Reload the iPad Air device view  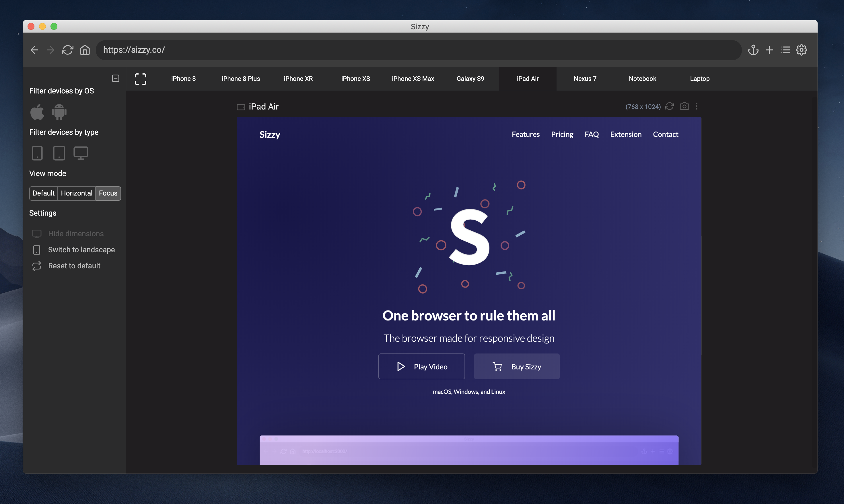669,106
